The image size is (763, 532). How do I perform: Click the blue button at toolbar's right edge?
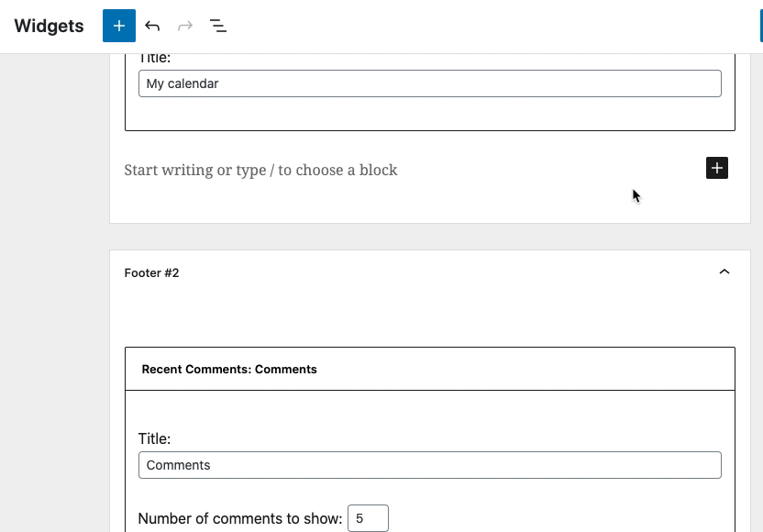coord(760,26)
